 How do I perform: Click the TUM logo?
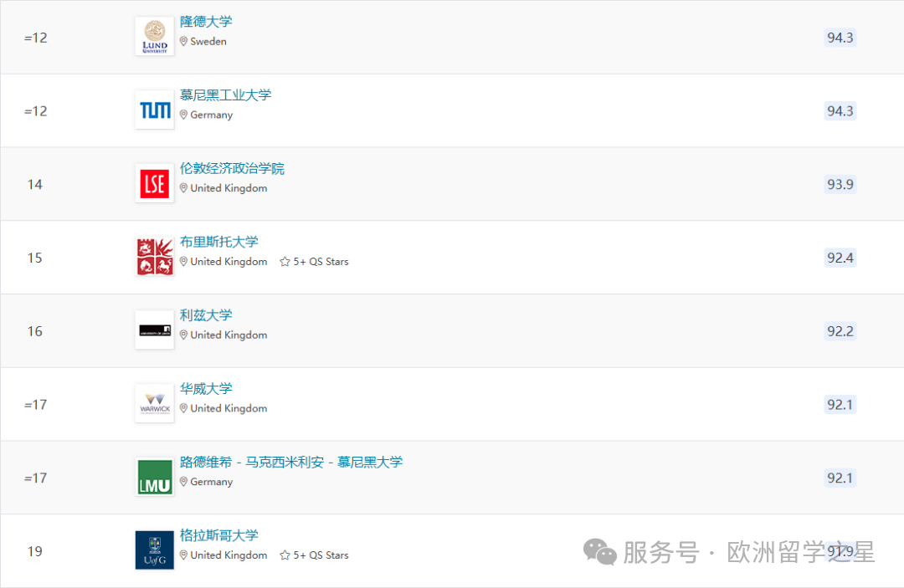[155, 110]
